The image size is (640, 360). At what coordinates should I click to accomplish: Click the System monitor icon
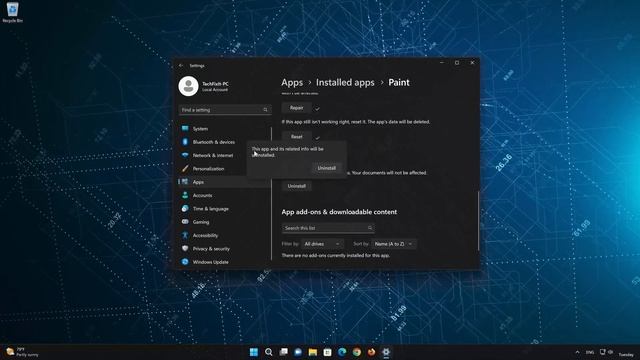(x=185, y=129)
